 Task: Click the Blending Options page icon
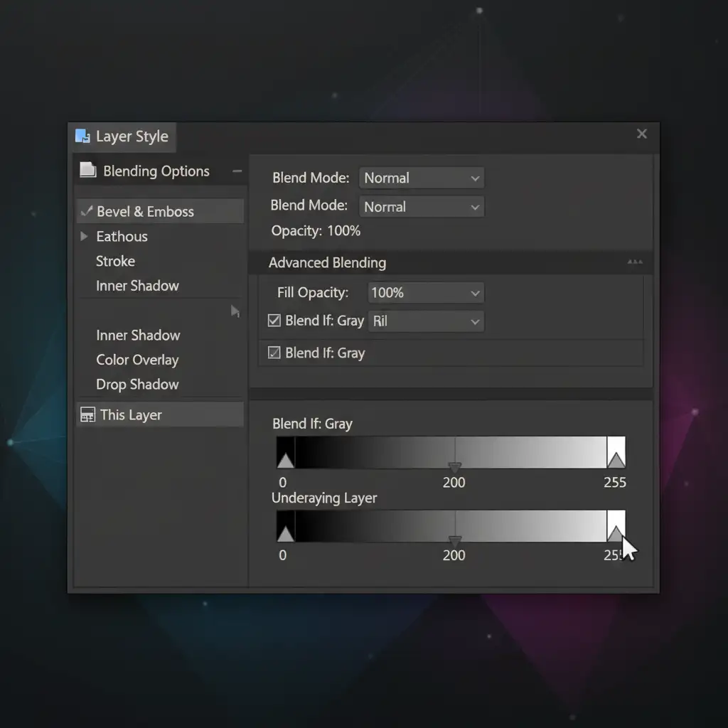click(x=88, y=171)
